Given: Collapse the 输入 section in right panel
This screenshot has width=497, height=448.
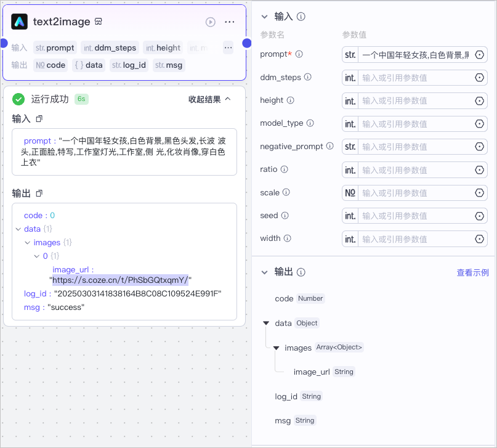Looking at the screenshot, I should point(264,17).
